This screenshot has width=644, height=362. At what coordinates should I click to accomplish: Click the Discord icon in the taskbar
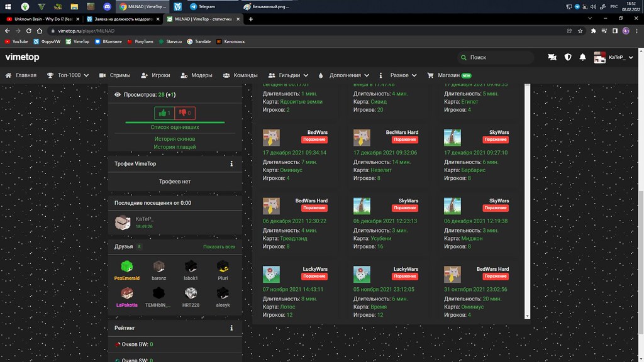point(106,6)
